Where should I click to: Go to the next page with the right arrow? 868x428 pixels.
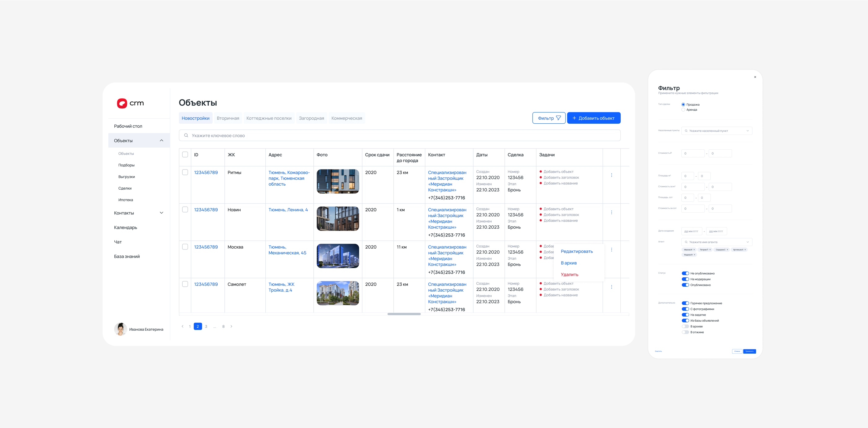coord(231,326)
